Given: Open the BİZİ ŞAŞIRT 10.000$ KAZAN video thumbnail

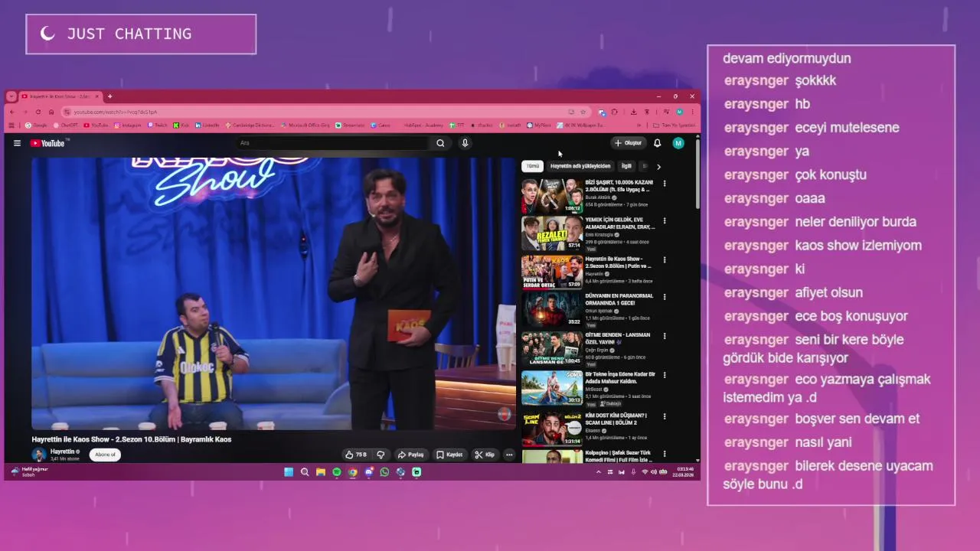Looking at the screenshot, I should (x=552, y=196).
